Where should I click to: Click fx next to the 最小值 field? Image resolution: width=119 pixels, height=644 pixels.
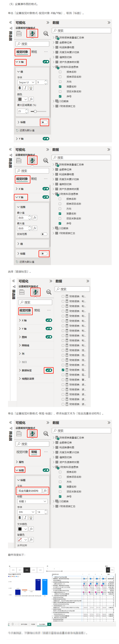[35, 218]
